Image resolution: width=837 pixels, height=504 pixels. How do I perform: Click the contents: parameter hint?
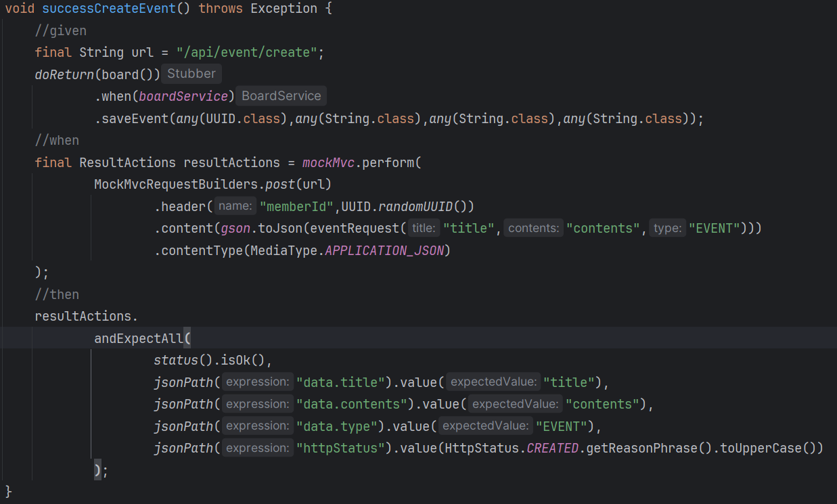pyautogui.click(x=534, y=228)
